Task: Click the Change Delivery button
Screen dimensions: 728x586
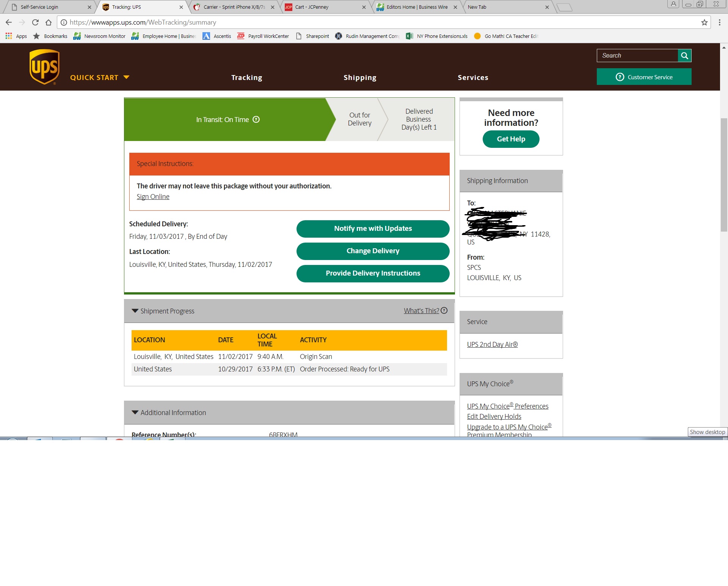Action: coord(373,251)
